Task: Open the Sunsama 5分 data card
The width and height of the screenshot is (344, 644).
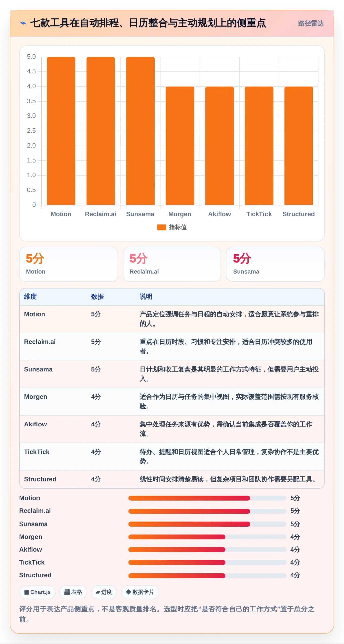Action: click(275, 264)
